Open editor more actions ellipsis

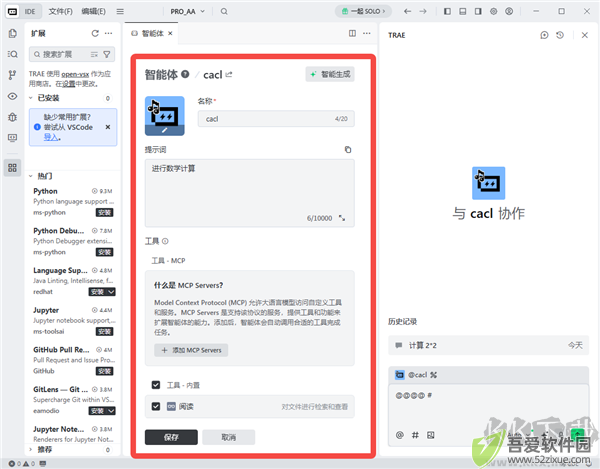coord(367,33)
